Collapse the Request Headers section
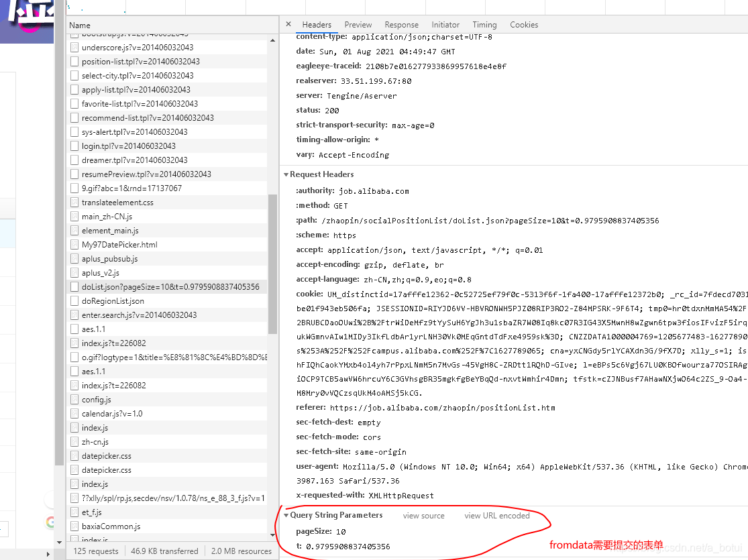This screenshot has height=560, width=748. 286,174
